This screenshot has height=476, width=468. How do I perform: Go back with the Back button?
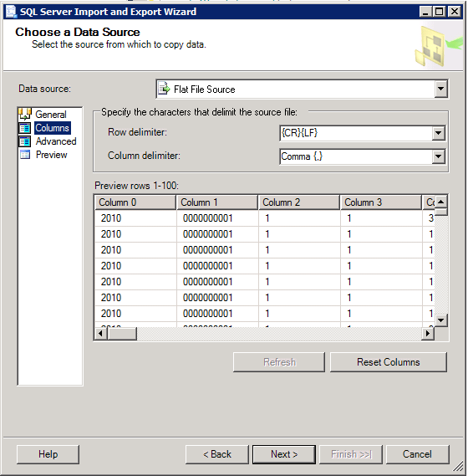click(216, 454)
